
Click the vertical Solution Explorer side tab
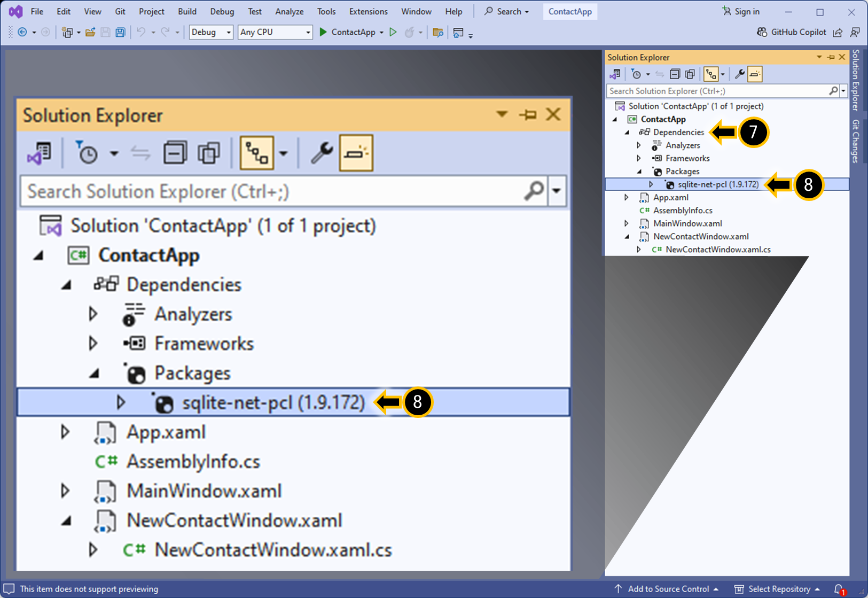(856, 80)
